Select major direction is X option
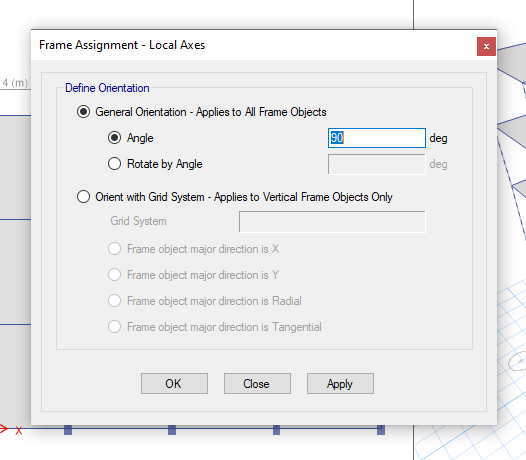 tap(114, 249)
